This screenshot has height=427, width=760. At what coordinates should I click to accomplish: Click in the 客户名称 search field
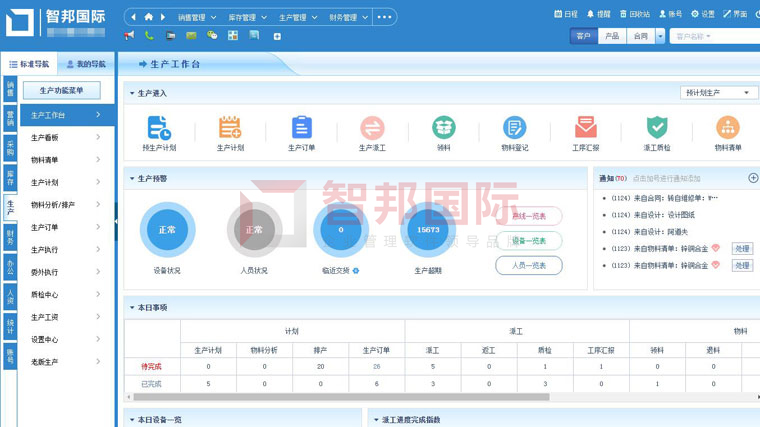[715, 36]
